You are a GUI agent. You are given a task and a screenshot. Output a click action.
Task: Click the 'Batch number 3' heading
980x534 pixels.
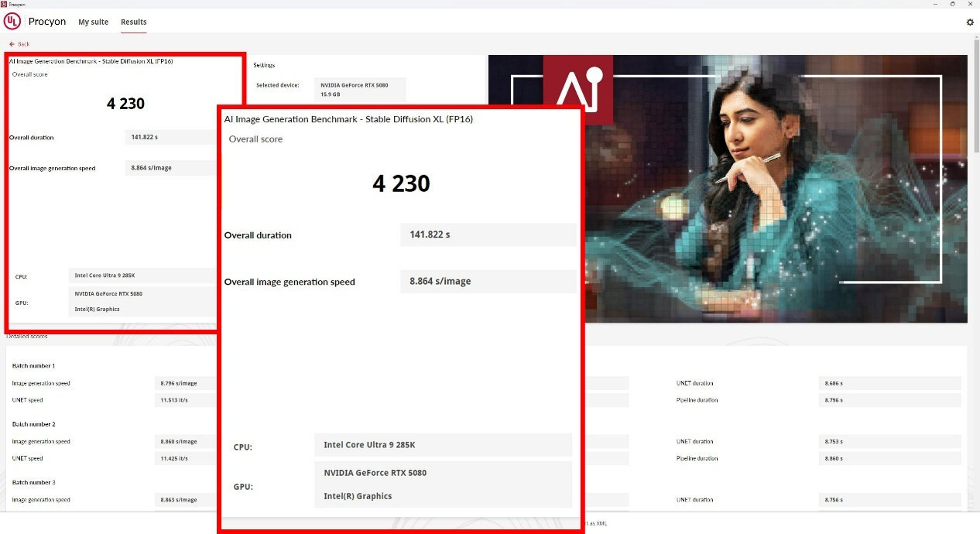pyautogui.click(x=34, y=482)
